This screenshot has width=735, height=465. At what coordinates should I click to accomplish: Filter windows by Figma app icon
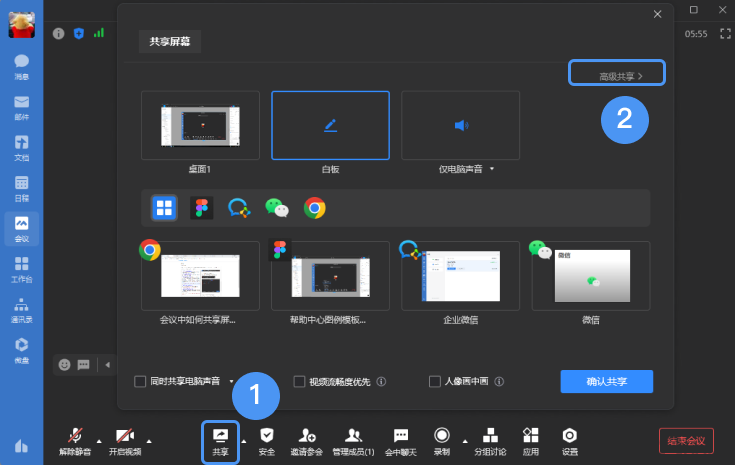click(x=202, y=208)
